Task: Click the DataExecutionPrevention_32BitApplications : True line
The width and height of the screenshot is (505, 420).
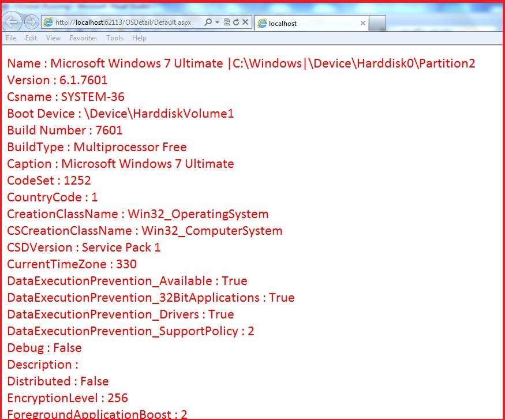Action: click(151, 298)
